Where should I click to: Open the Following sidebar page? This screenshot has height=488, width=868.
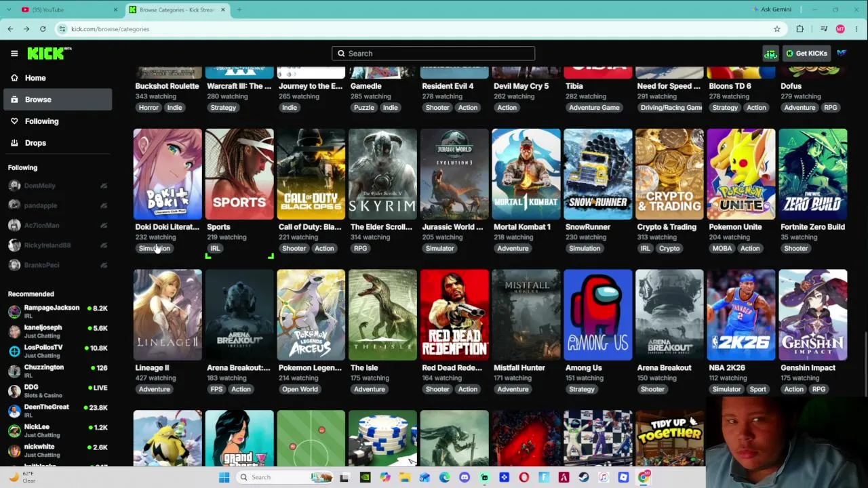point(56,121)
